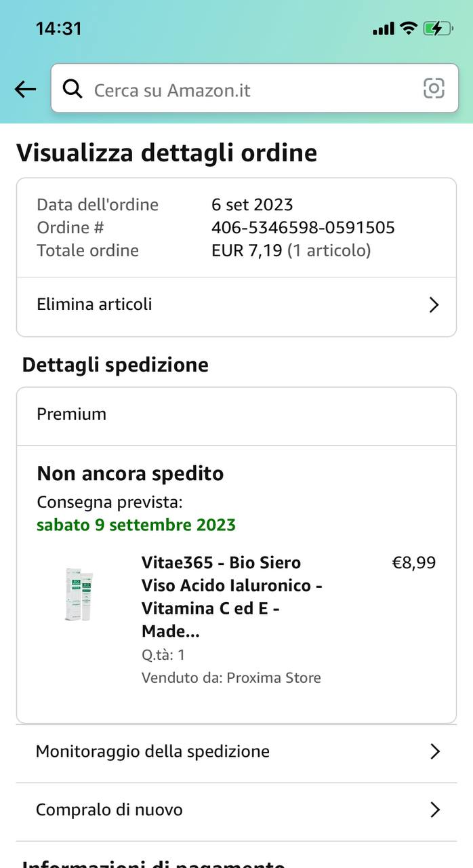Image resolution: width=473 pixels, height=868 pixels.
Task: Tap the magnifying glass search icon
Action: point(73,89)
